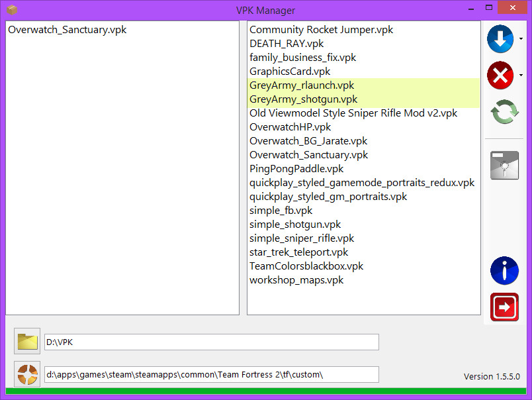The image size is (532, 400).
Task: Browse VPK source folder via folder icon
Action: tap(26, 341)
